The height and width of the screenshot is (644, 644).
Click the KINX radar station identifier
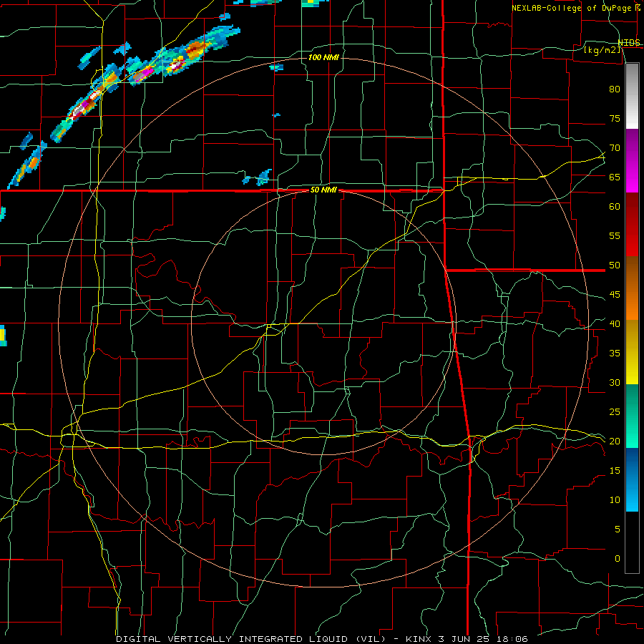418,639
